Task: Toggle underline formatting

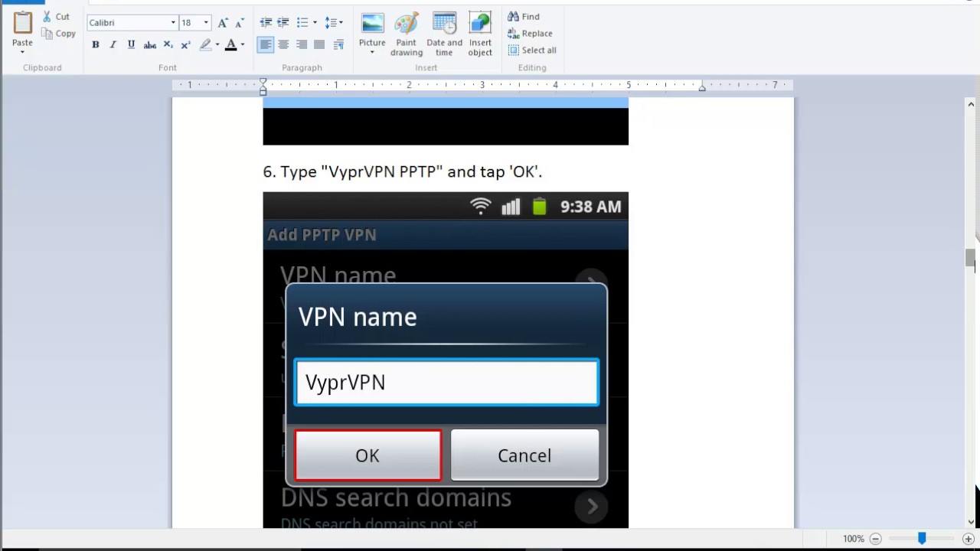Action: (x=131, y=45)
